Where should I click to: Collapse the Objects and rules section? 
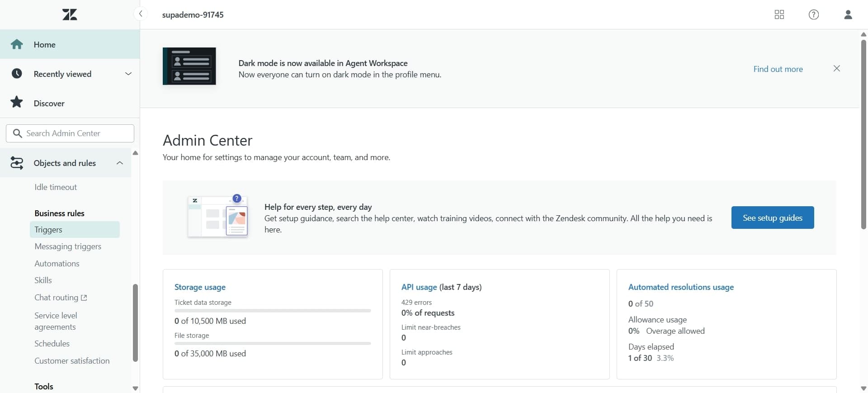coord(120,163)
